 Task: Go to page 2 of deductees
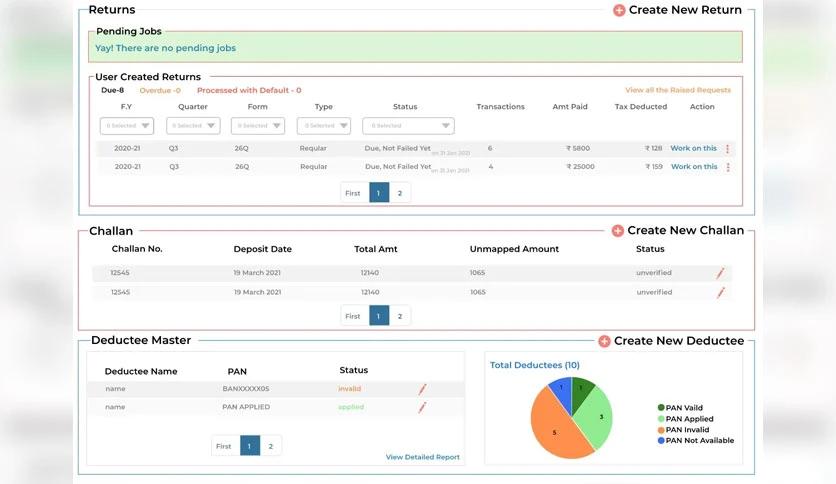(x=271, y=446)
